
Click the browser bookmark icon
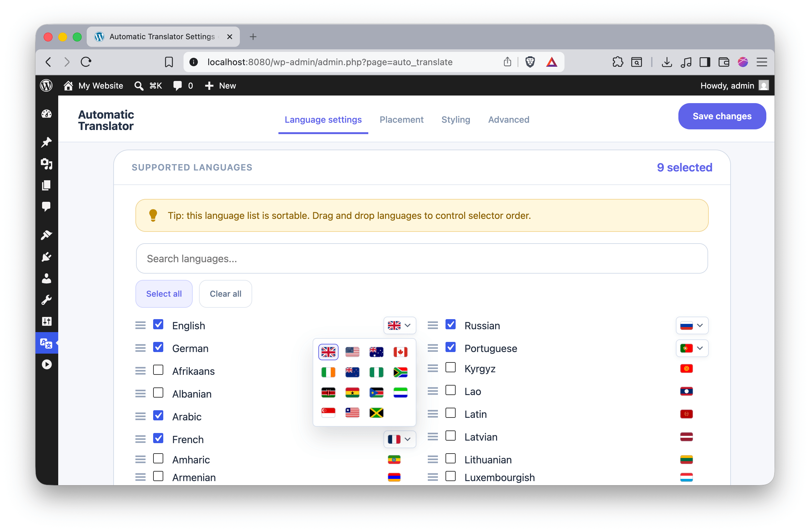[x=169, y=62]
